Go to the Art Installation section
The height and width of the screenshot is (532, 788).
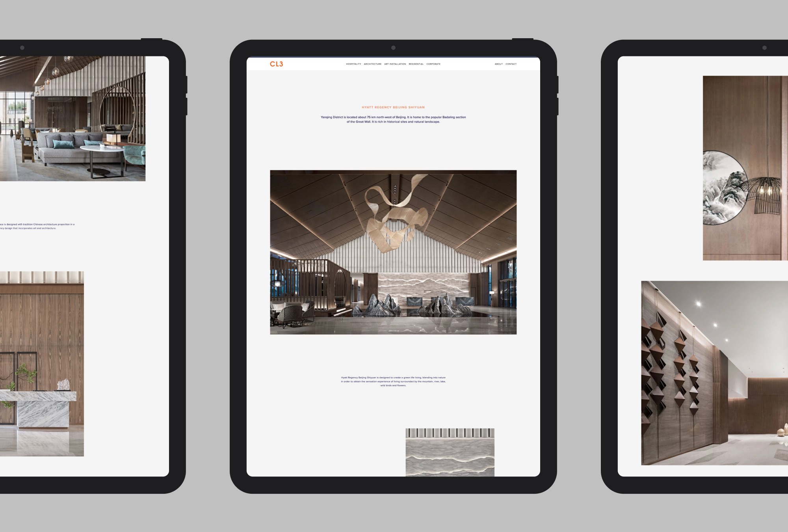pos(395,64)
